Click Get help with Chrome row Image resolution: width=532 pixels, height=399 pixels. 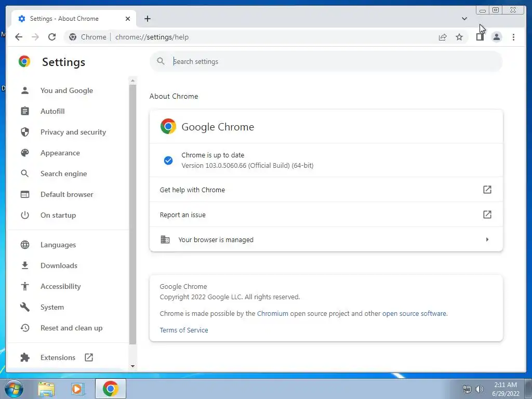coord(326,190)
